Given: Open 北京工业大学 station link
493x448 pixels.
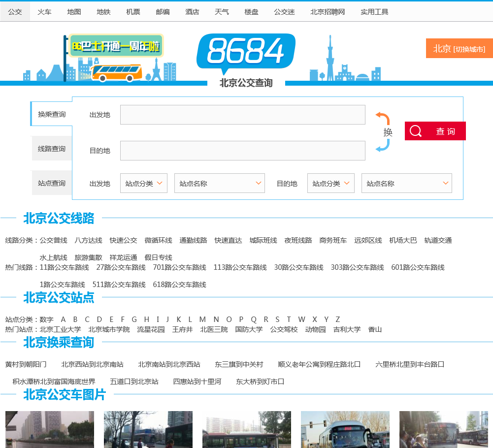Looking at the screenshot, I should coord(61,329).
